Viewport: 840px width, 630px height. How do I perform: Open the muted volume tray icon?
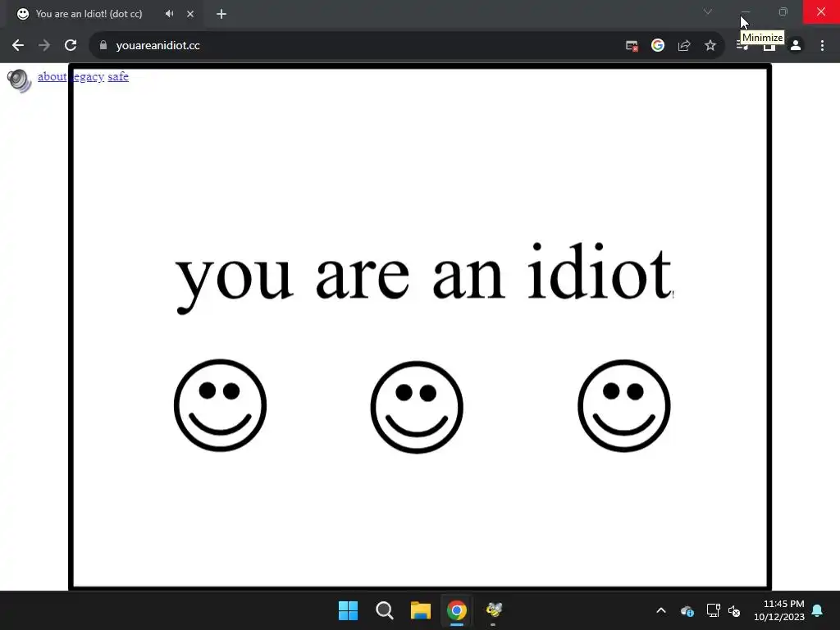point(734,610)
